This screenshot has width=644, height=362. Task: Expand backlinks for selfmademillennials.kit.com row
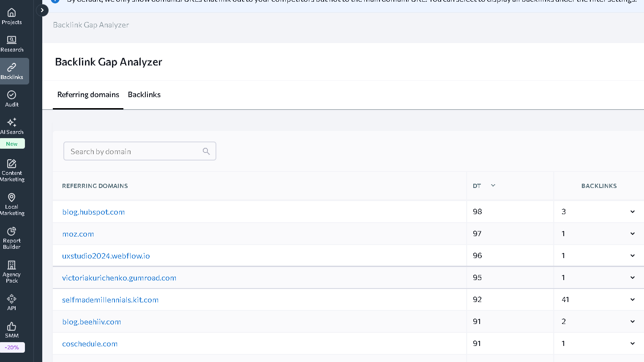(632, 299)
